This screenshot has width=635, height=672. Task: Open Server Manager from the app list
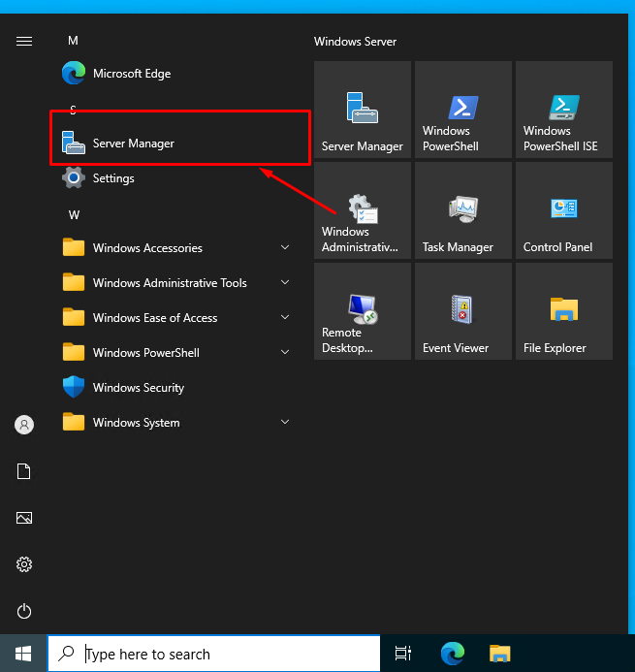tap(134, 144)
